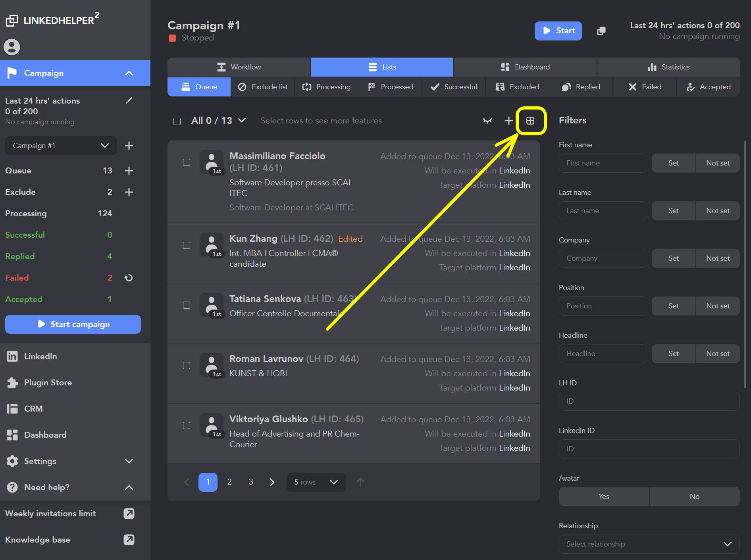Select Tatiana Senkova row checkbox
The width and height of the screenshot is (751, 560).
[x=187, y=305]
